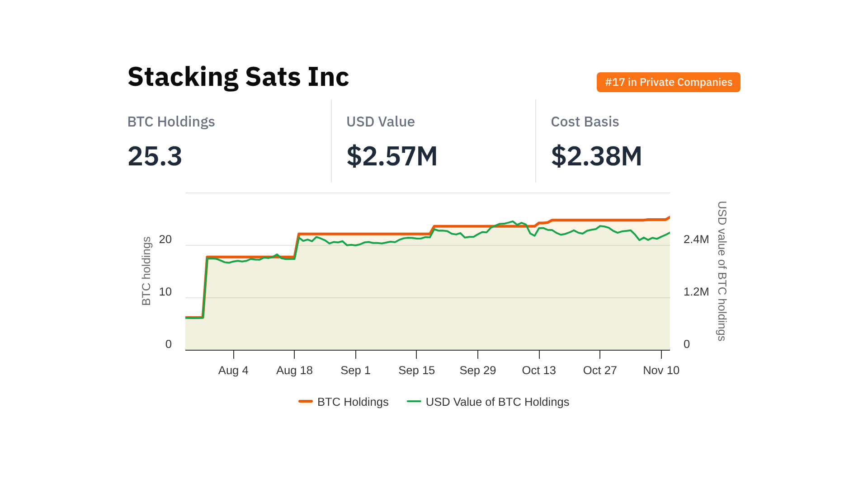Click the 2.4M right axis label
Image resolution: width=868 pixels, height=488 pixels.
(x=696, y=239)
